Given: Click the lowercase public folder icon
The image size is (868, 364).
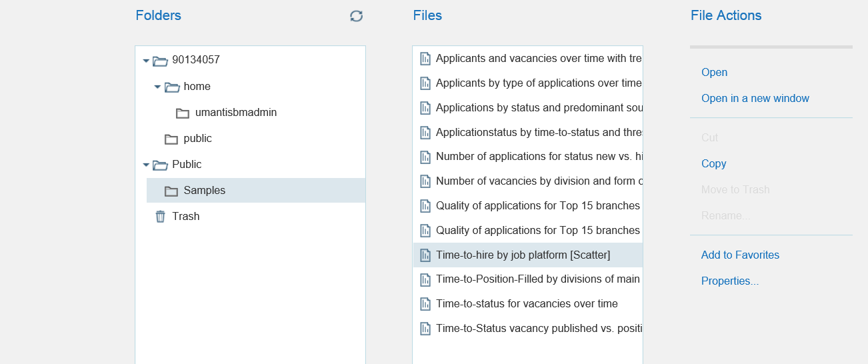Looking at the screenshot, I should [171, 139].
